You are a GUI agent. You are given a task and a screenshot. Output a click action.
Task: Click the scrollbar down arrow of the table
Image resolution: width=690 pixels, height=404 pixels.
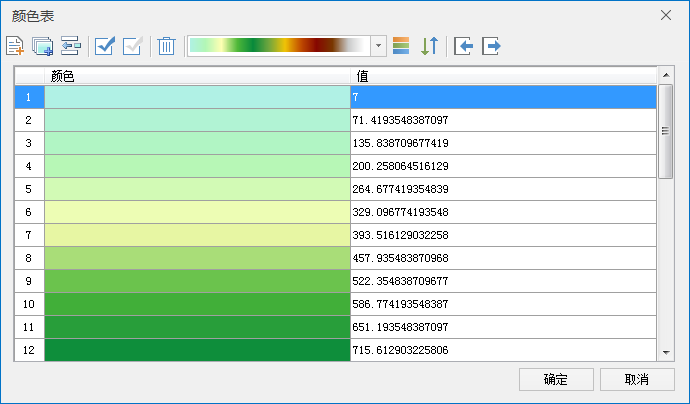coord(666,352)
